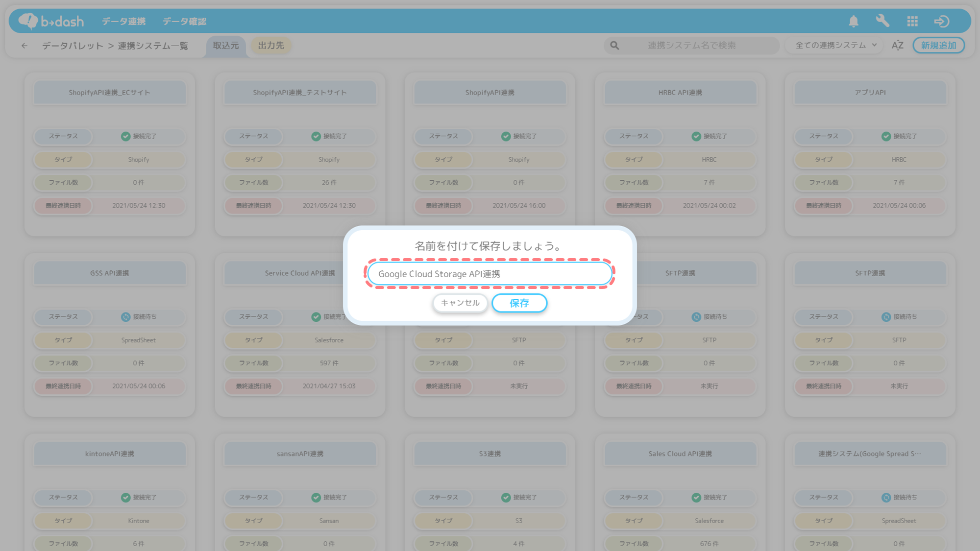
Task: Click the 2021/04/27 15:03 last sync date
Action: (x=329, y=386)
